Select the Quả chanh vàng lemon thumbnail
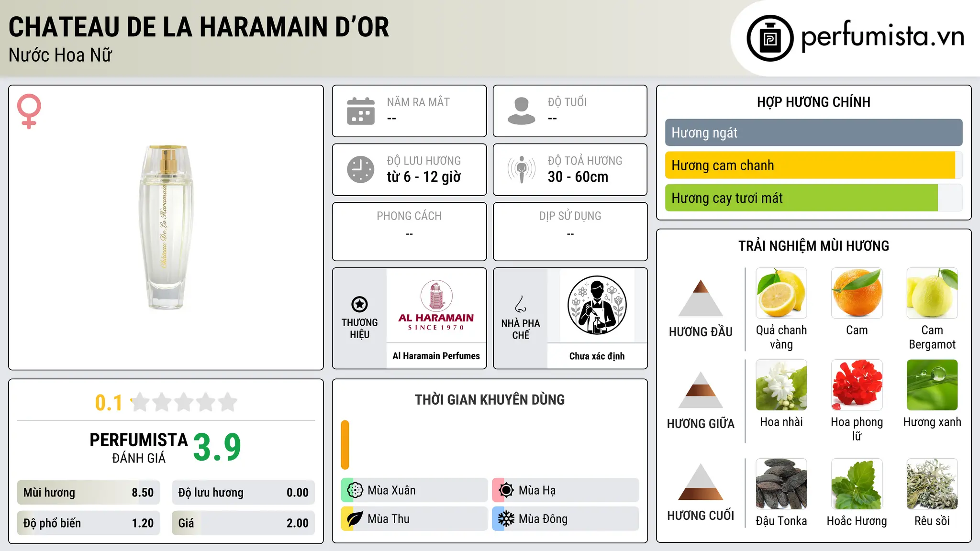 click(x=781, y=293)
